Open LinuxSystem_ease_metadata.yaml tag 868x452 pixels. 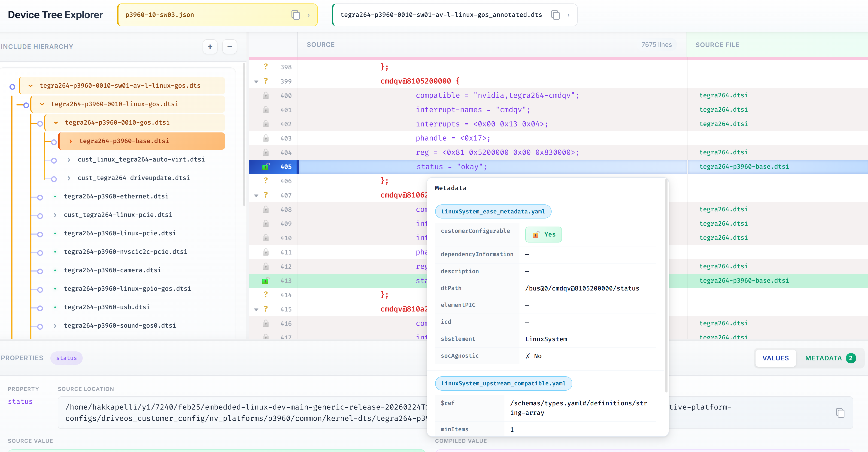point(493,211)
